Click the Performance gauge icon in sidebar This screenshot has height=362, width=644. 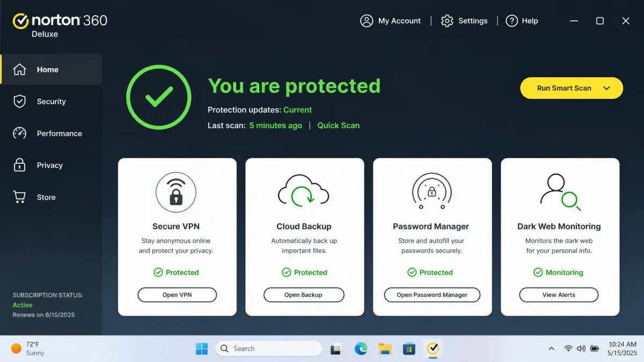tap(19, 133)
